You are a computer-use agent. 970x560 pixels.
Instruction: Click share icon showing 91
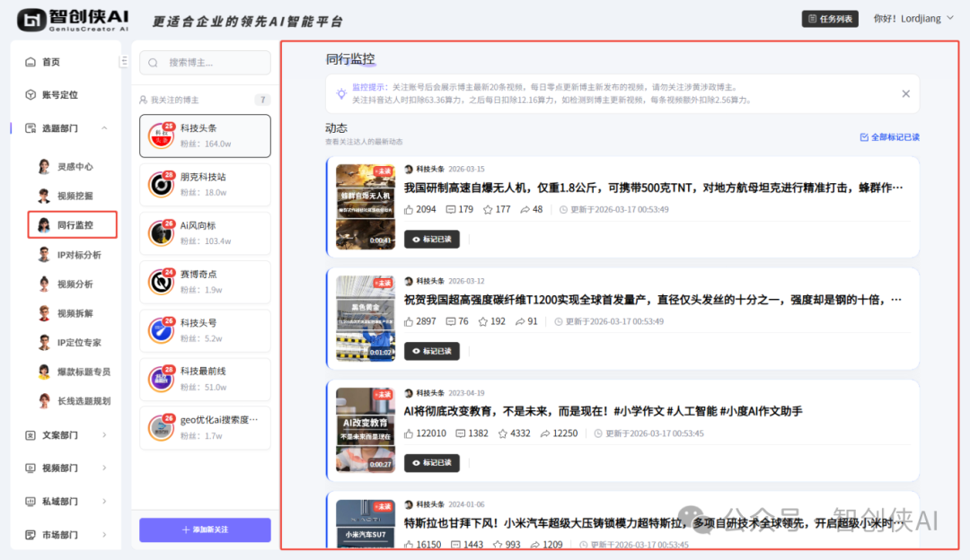click(520, 321)
